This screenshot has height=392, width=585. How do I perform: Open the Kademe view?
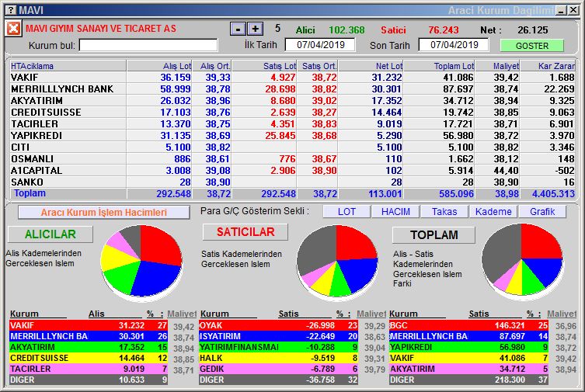coord(493,212)
